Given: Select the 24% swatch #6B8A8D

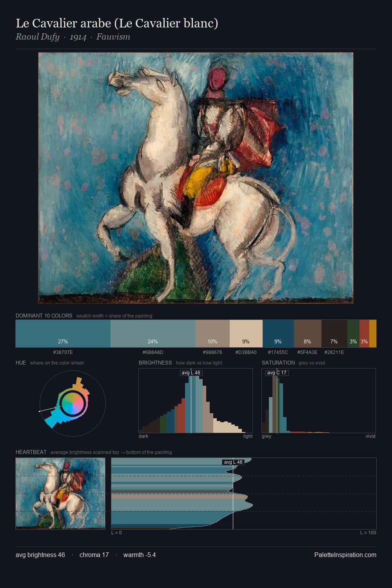Looking at the screenshot, I should 153,334.
